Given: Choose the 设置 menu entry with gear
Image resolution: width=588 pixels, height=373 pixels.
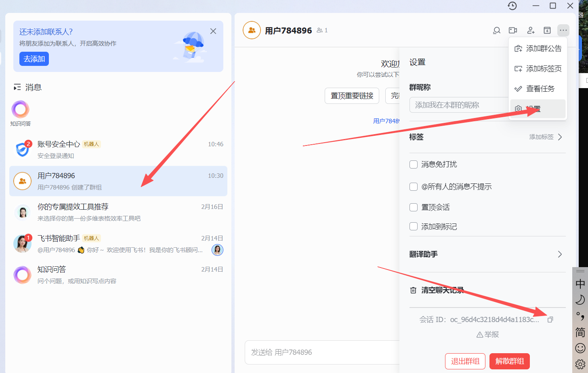Looking at the screenshot, I should (x=538, y=109).
